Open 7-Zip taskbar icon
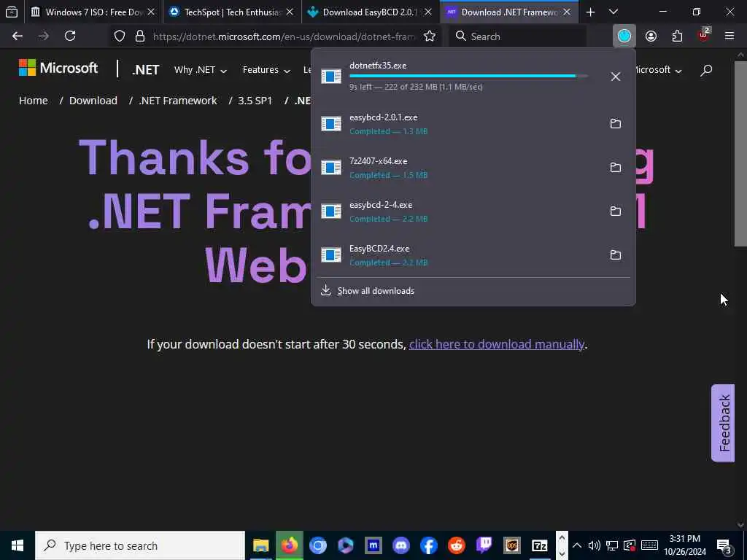Viewport: 747px width, 560px height. pyautogui.click(x=540, y=545)
